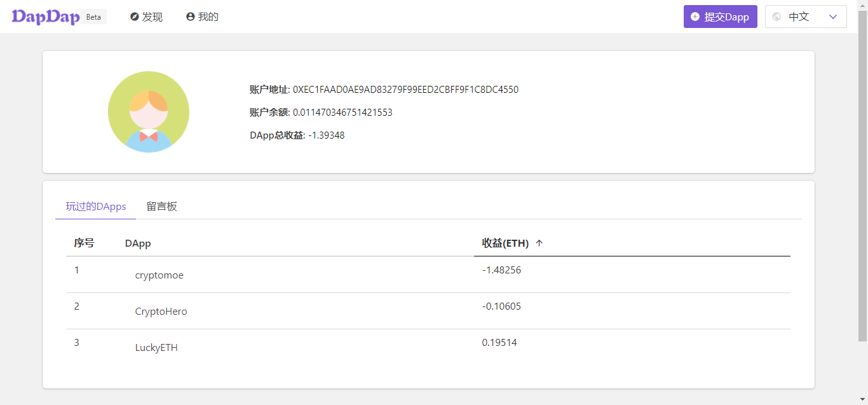
Task: Switch to the 留言板 tab
Action: 161,207
